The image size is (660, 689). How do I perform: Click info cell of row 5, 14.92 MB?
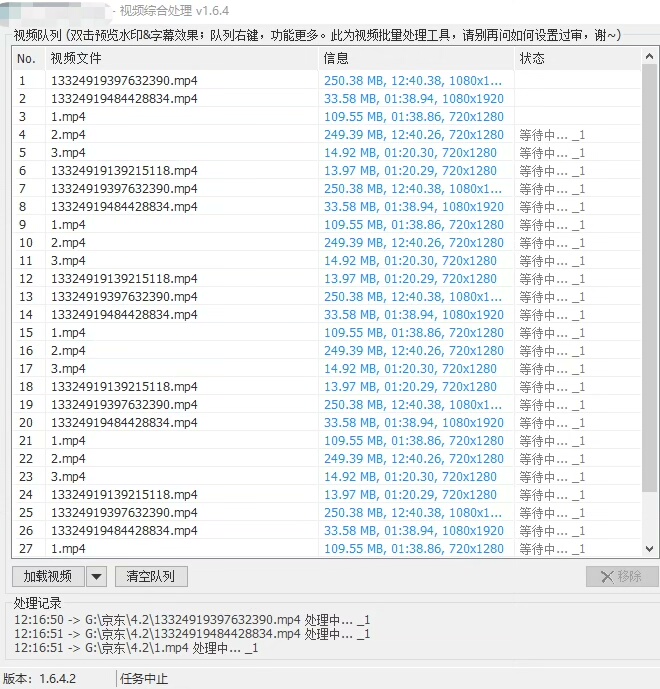pyautogui.click(x=410, y=153)
